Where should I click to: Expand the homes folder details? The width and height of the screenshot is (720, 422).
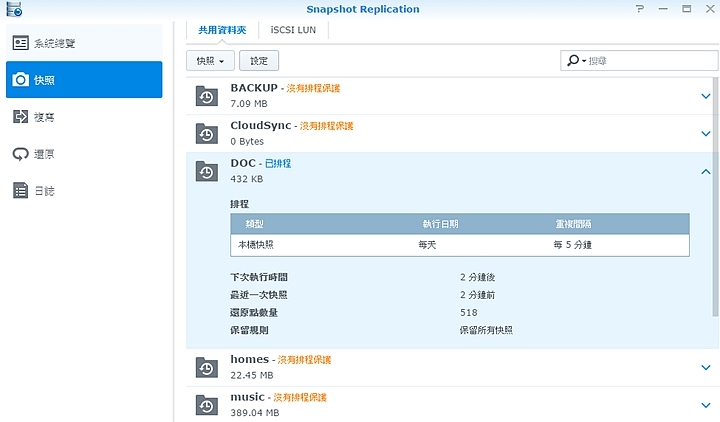705,367
